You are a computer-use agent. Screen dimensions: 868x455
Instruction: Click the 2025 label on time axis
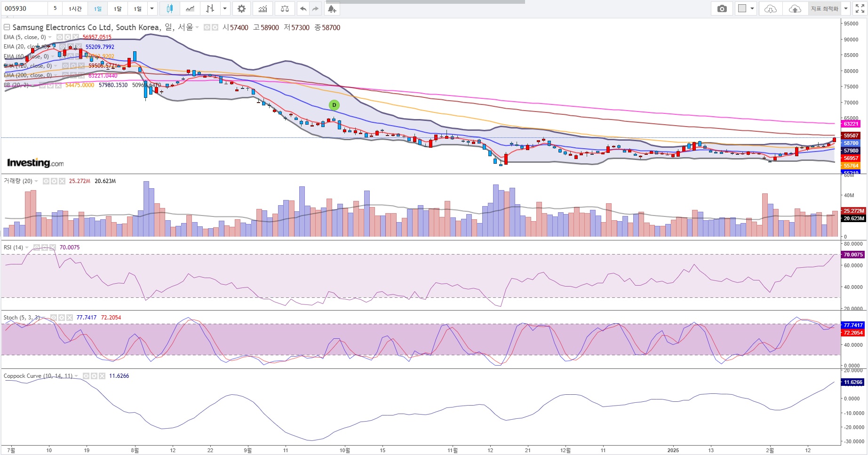(673, 450)
